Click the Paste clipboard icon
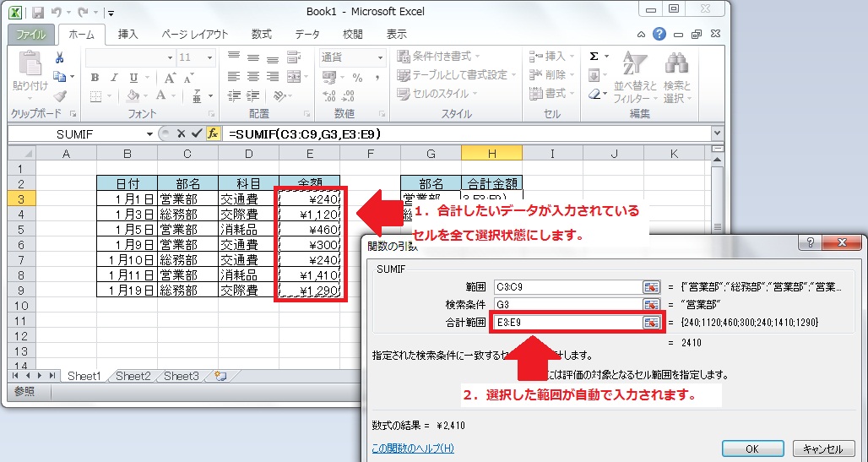Image resolution: width=868 pixels, height=462 pixels. coord(30,64)
